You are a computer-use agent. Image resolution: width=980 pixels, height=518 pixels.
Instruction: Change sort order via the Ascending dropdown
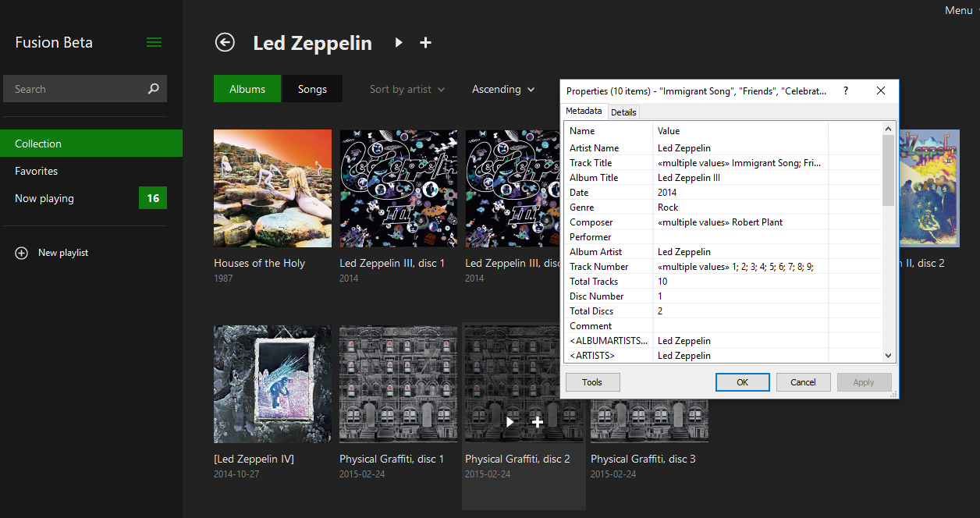click(x=502, y=89)
